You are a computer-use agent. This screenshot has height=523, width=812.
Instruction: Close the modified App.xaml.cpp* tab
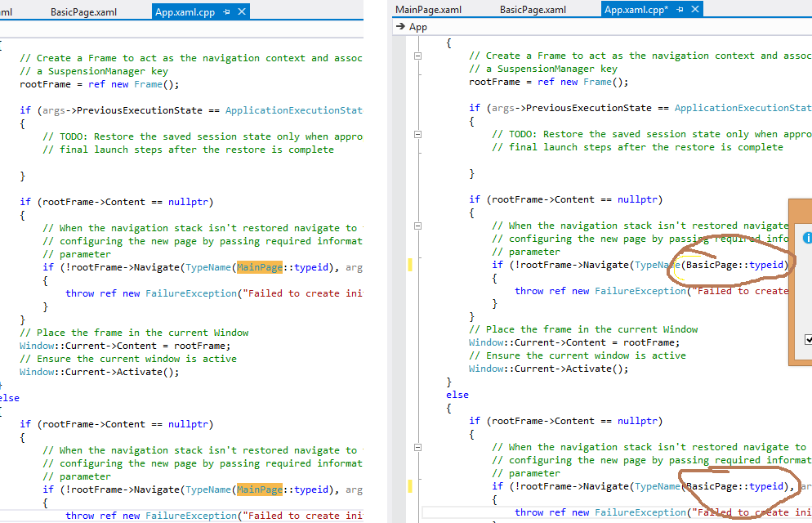tap(694, 9)
